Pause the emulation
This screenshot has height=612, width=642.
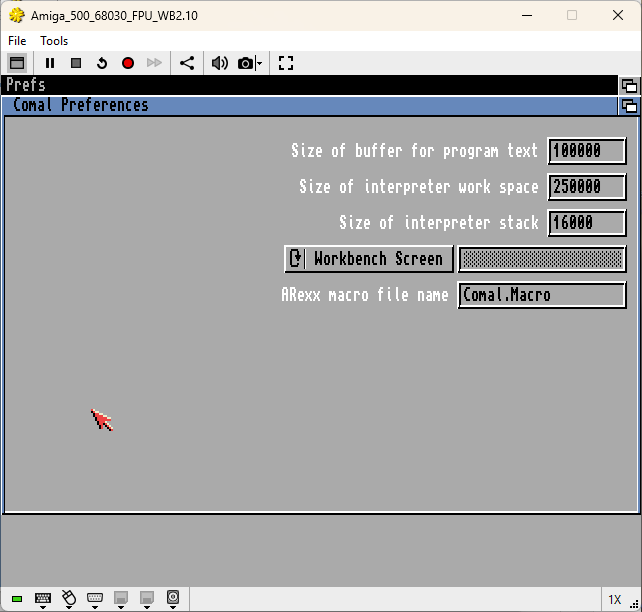click(x=50, y=63)
